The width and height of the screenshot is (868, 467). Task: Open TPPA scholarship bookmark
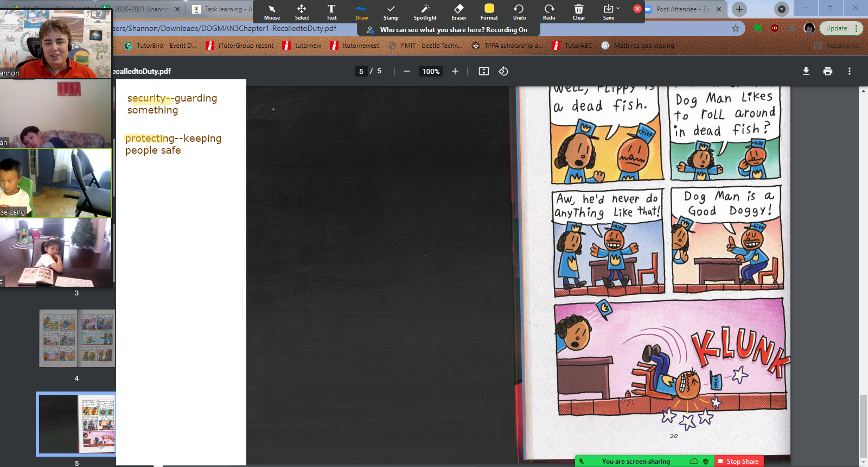507,46
